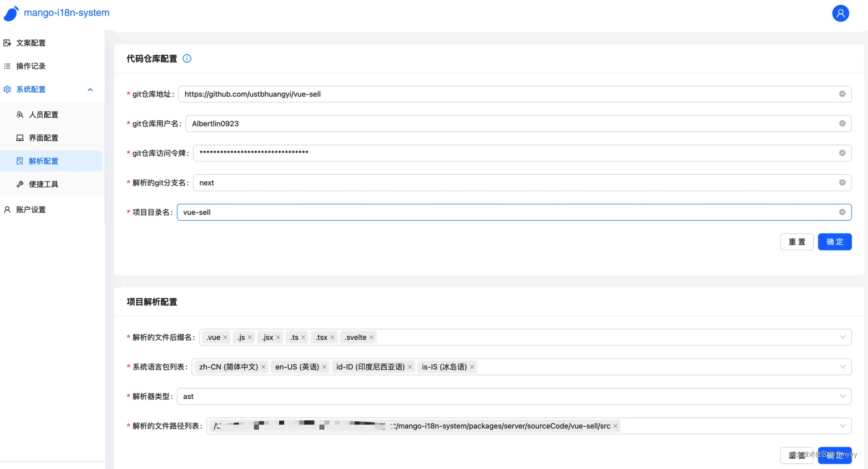Go to 人员配置 menu item
The height and width of the screenshot is (469, 868).
tap(44, 115)
